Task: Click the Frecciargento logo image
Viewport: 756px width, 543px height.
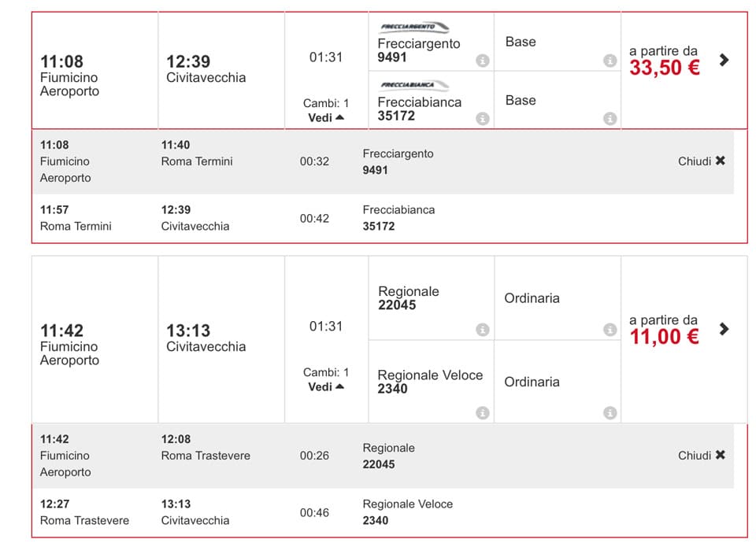Action: pos(413,27)
